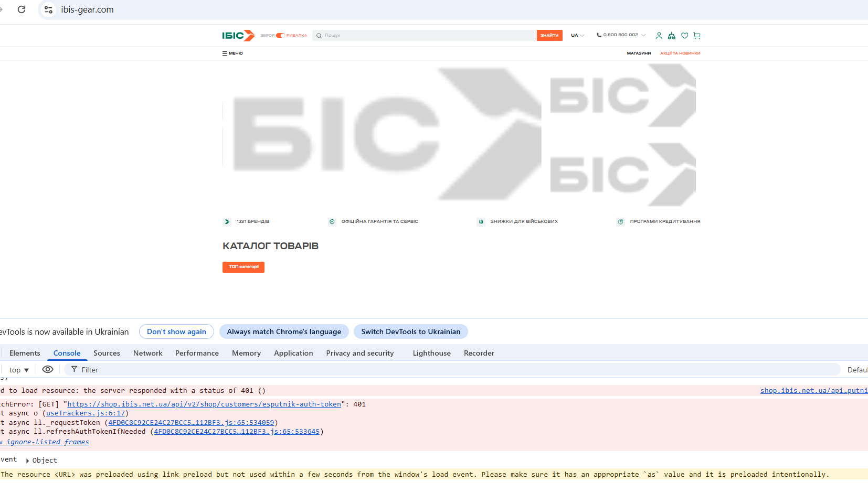Click the credit programs icon
The height and width of the screenshot is (503, 868).
(x=620, y=222)
